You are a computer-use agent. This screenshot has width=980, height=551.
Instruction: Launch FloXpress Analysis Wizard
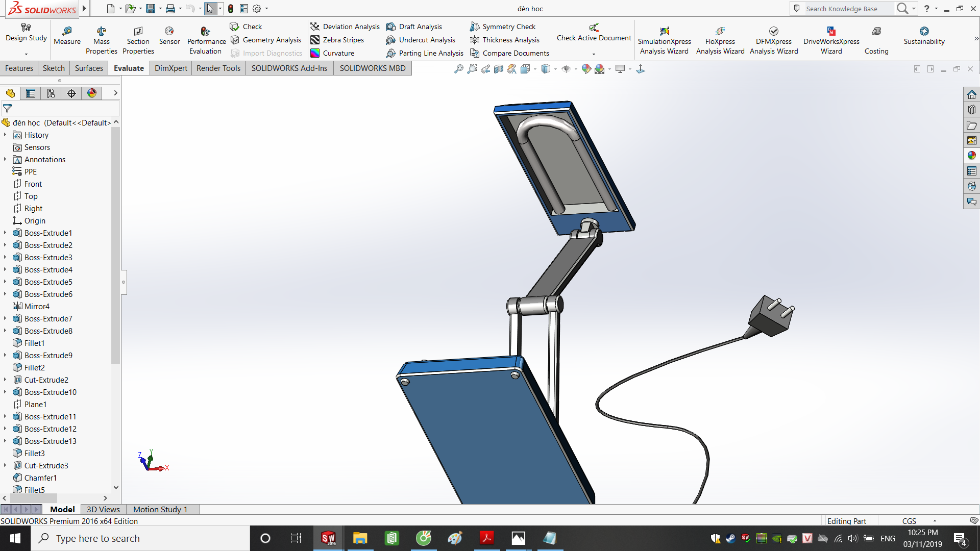[x=720, y=40]
